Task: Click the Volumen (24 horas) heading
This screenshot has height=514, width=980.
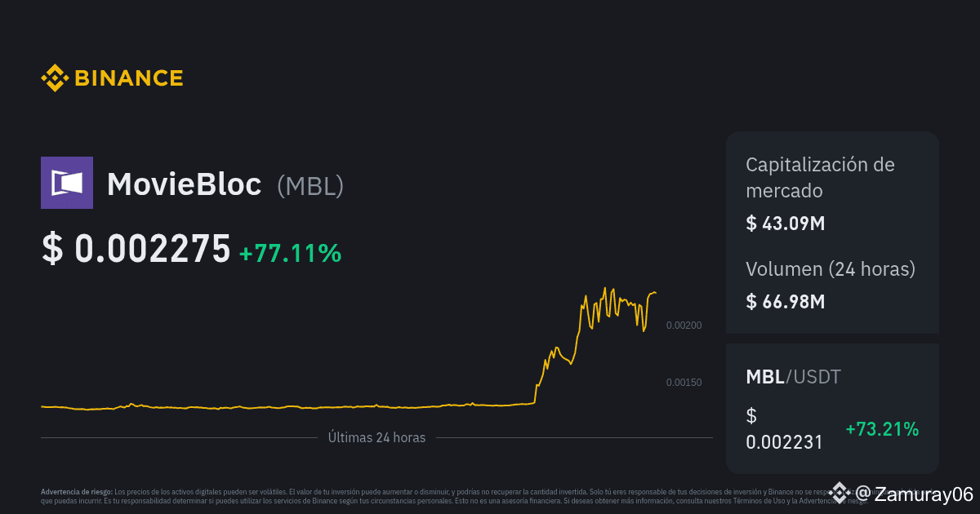Action: coord(831,269)
